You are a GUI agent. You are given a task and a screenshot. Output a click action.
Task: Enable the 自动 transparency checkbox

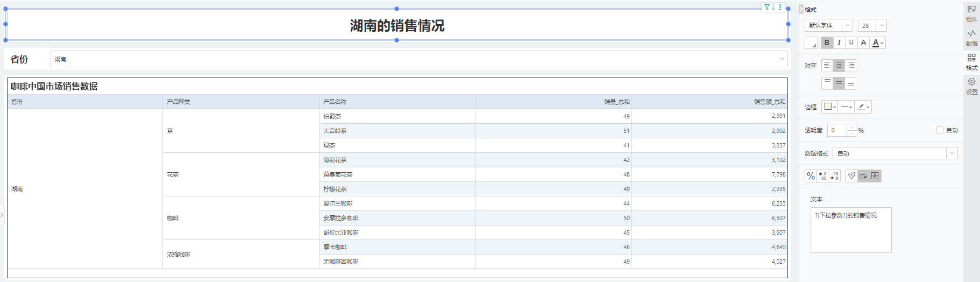pos(940,130)
